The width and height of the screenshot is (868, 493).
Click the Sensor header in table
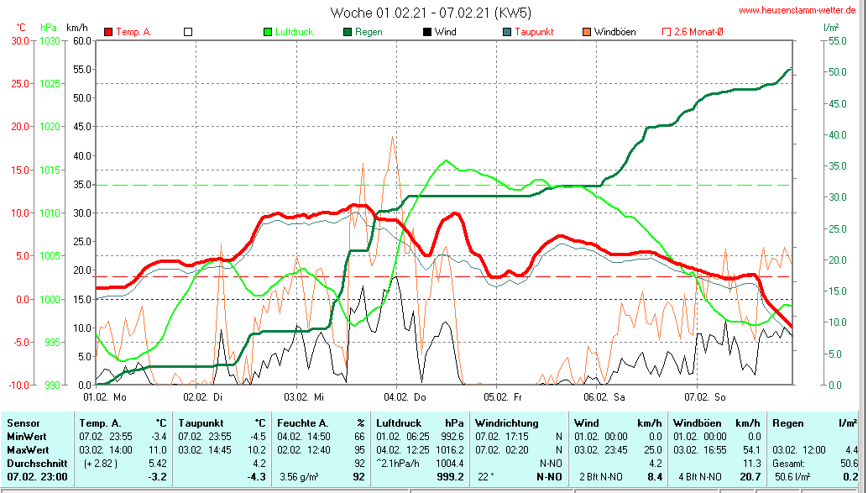tap(24, 423)
